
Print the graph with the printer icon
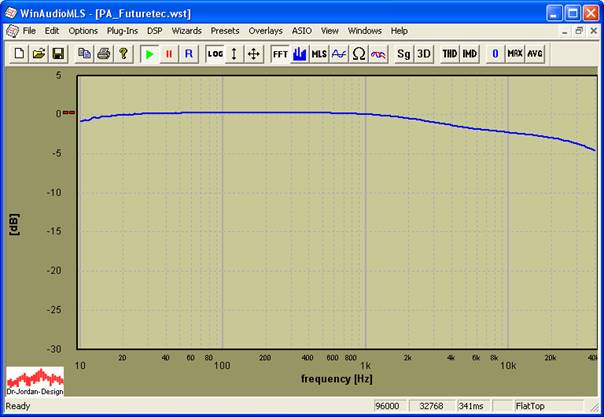[x=104, y=54]
